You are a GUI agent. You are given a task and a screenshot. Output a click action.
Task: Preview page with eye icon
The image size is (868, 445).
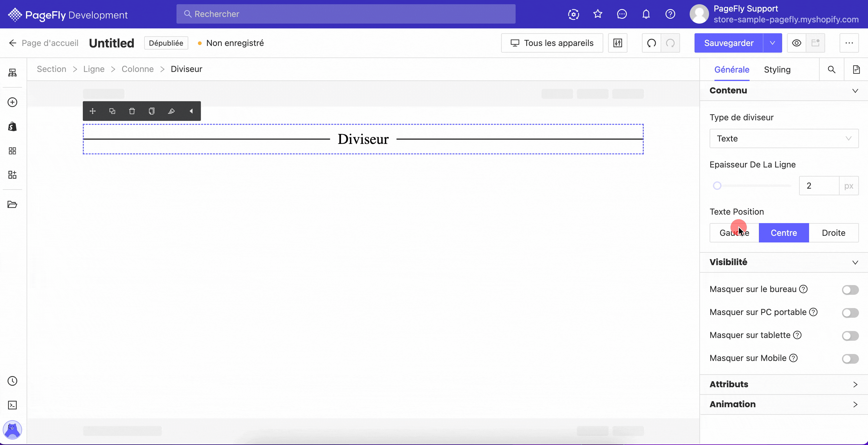[x=797, y=43]
